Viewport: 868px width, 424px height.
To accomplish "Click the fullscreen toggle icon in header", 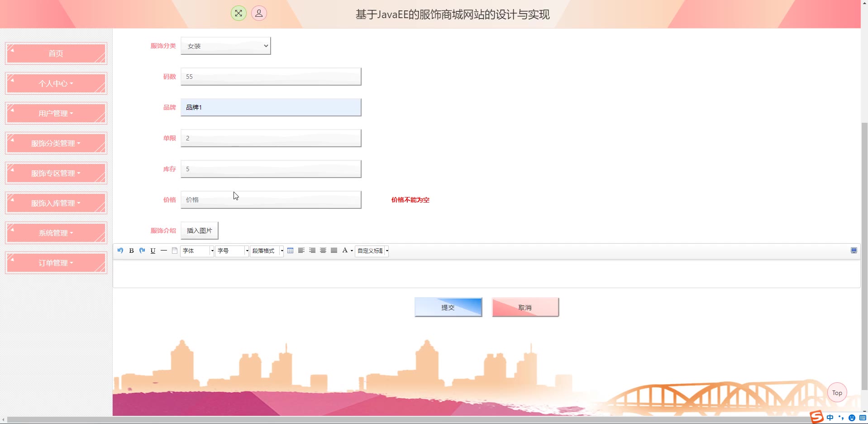I will [238, 13].
